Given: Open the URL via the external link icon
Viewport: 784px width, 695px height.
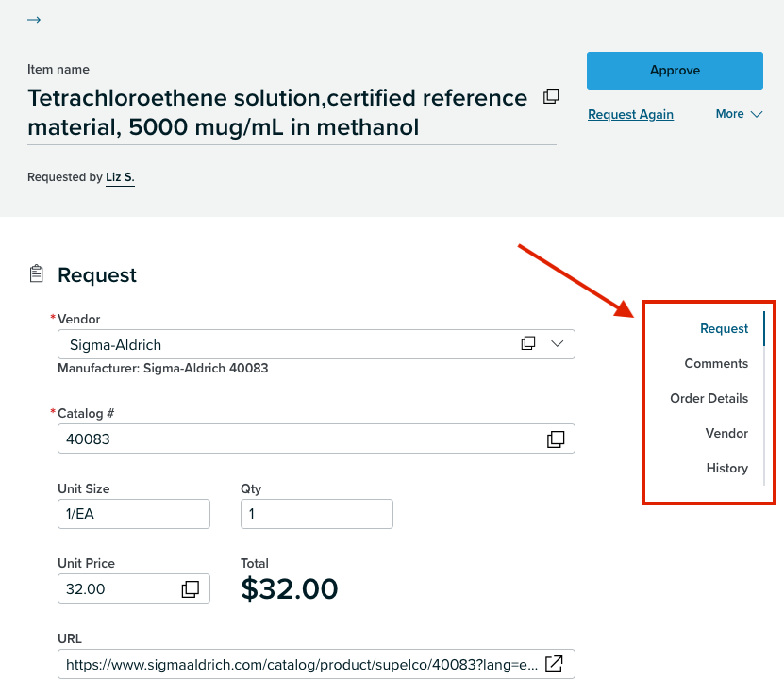Looking at the screenshot, I should [554, 664].
